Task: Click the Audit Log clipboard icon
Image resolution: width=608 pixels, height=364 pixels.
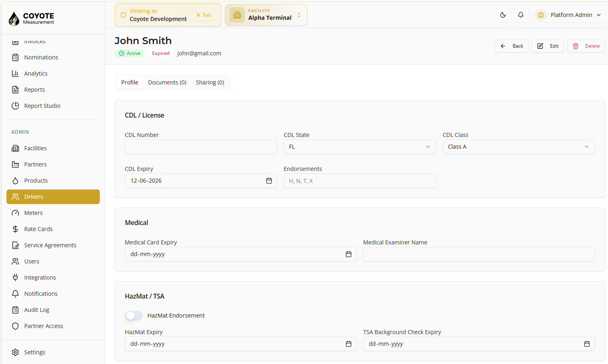Action: pos(15,310)
